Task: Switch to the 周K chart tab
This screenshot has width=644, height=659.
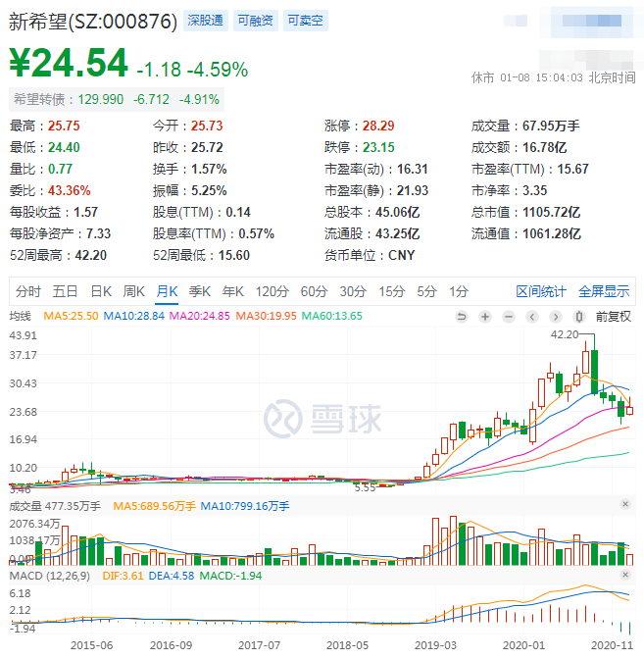Action: click(133, 291)
